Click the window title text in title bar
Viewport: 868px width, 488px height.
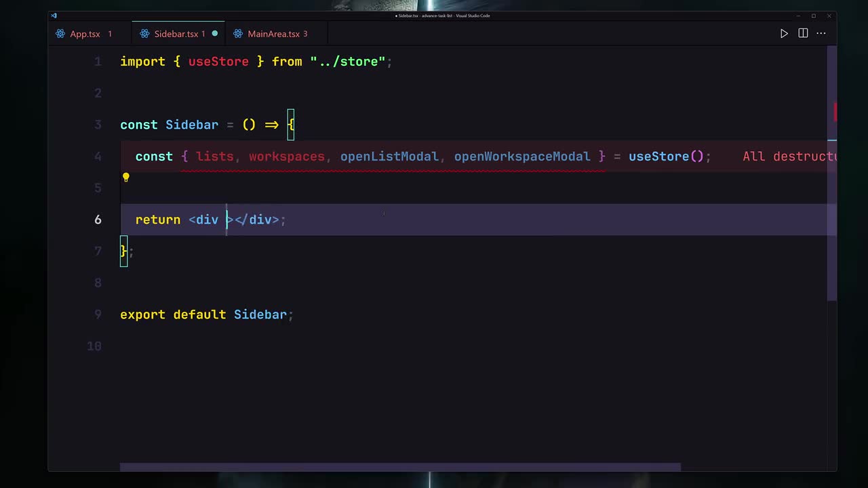point(442,16)
